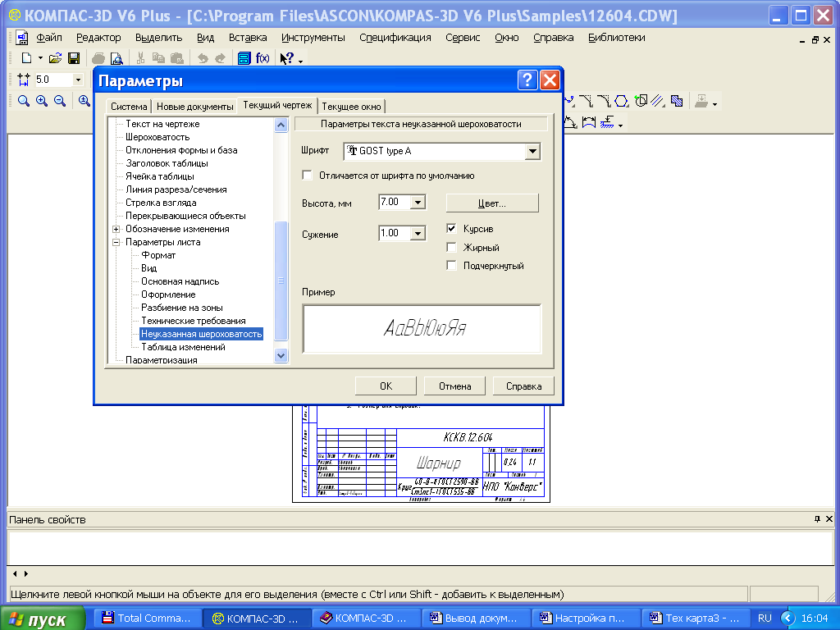Image resolution: width=840 pixels, height=630 pixels.
Task: Select 'Основная надпись' in the tree
Action: (x=180, y=281)
